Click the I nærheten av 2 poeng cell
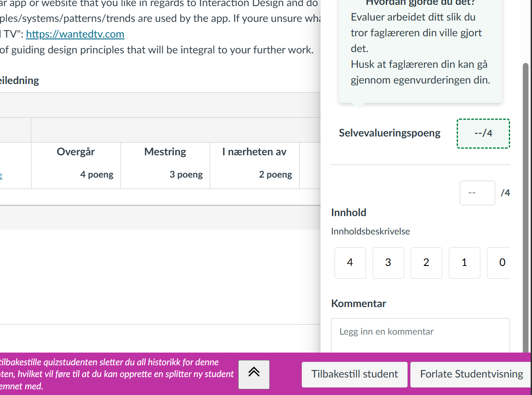Screen dimensions: 532x395 click(x=254, y=165)
